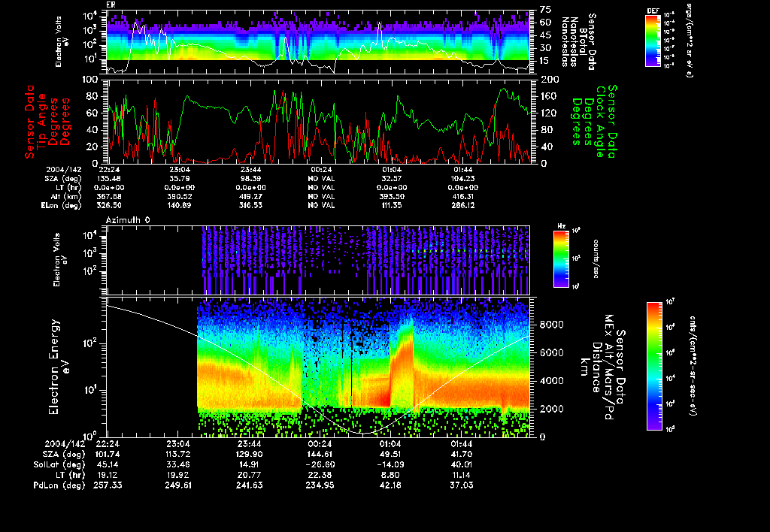770x532 pixels.
Task: Click the ER spectrogram panel
Action: [319, 42]
